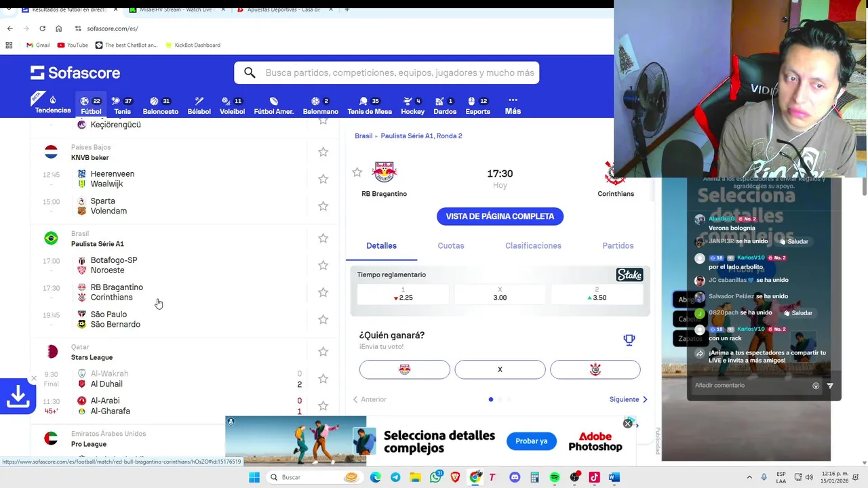Click the trophy icon beside ¿Quién ganará?
Screen dimensions: 868x488
pos(629,340)
